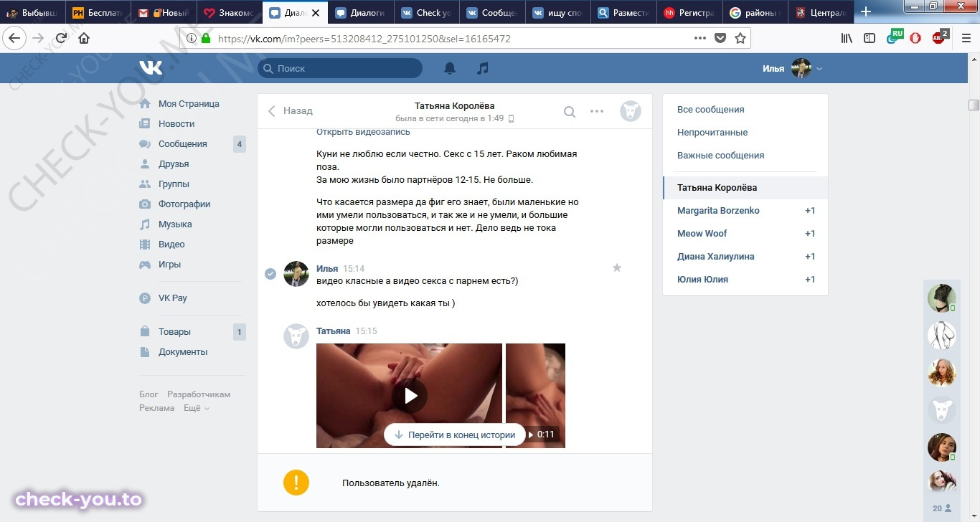Open the Adblock Plus extension icon
980x522 pixels.
pyautogui.click(x=939, y=37)
